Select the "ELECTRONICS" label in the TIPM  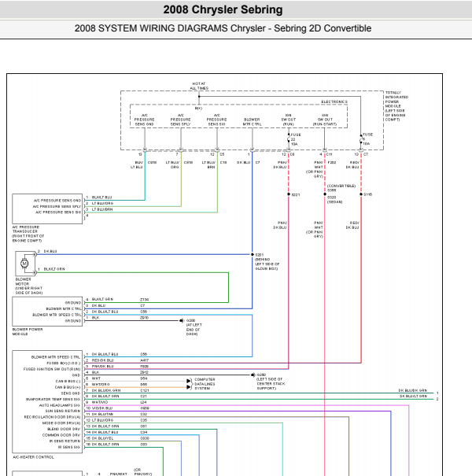[x=334, y=101]
